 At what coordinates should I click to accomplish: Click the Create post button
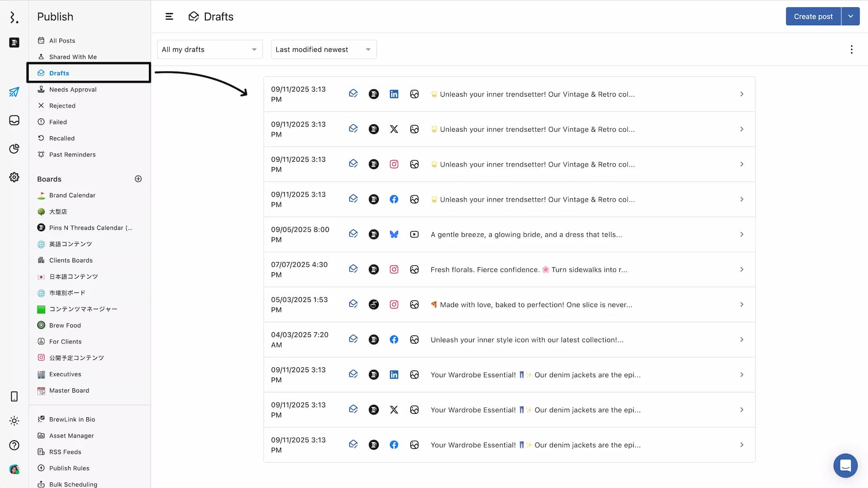pyautogui.click(x=813, y=16)
